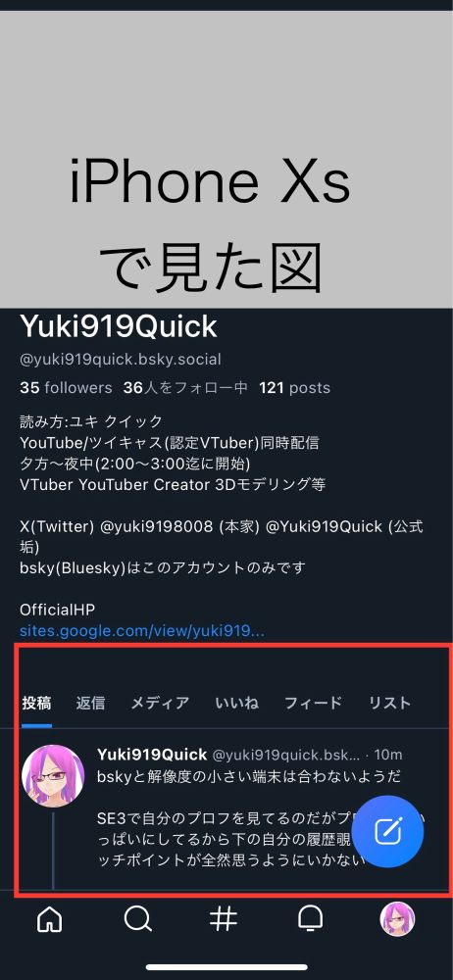Switch to the リスト tab
453x980 pixels.
[x=390, y=703]
